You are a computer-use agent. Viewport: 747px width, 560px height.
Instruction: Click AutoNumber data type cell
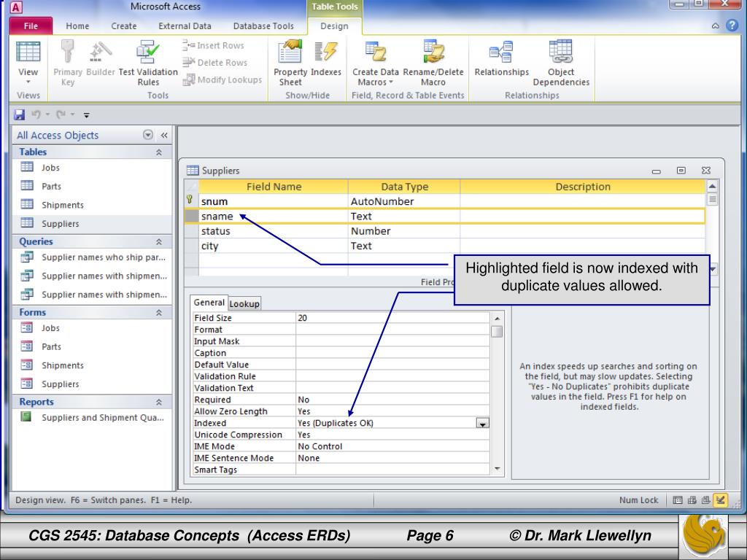(404, 201)
